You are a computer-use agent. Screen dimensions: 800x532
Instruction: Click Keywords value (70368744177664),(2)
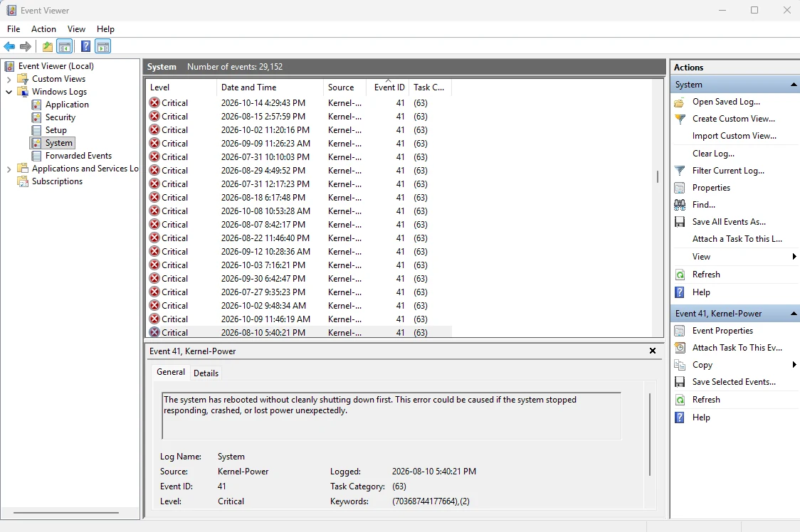coord(431,501)
